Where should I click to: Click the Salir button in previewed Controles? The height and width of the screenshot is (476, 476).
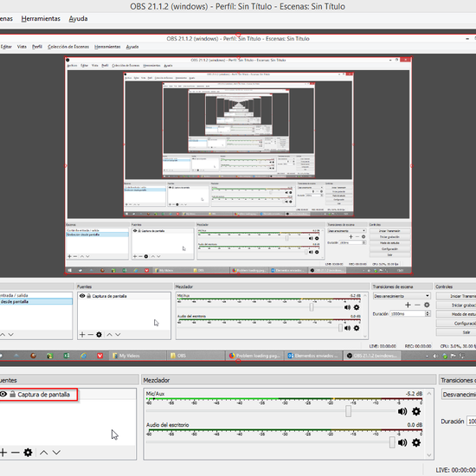(456, 332)
